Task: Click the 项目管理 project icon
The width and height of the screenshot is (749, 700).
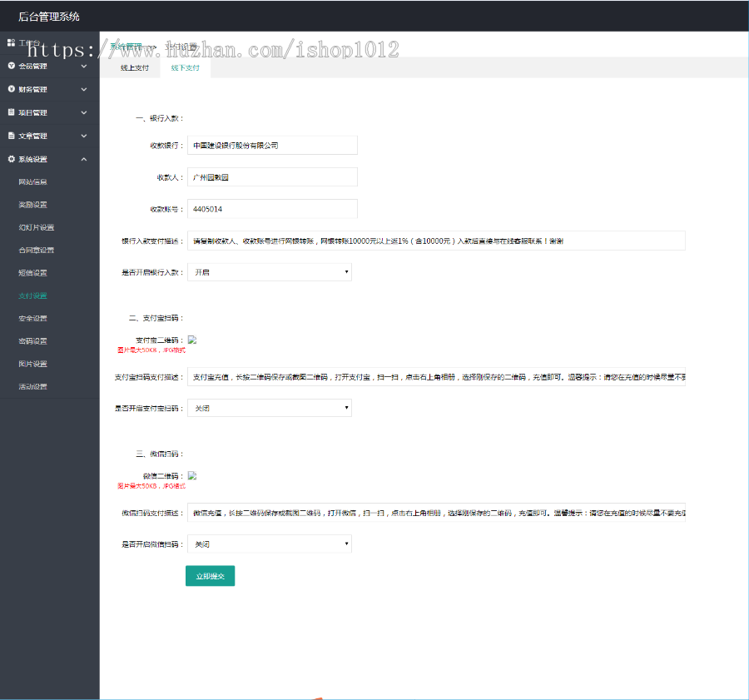Action: click(x=10, y=112)
